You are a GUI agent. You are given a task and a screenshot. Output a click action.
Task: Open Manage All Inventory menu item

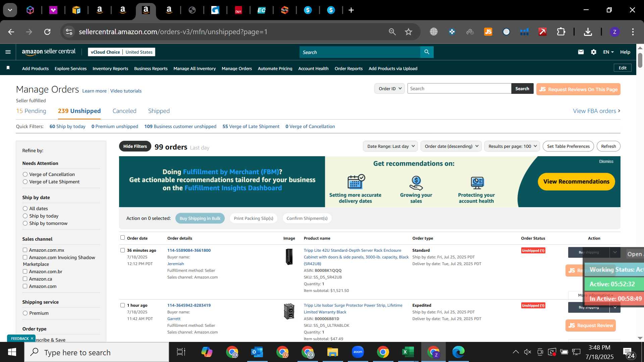tap(195, 68)
